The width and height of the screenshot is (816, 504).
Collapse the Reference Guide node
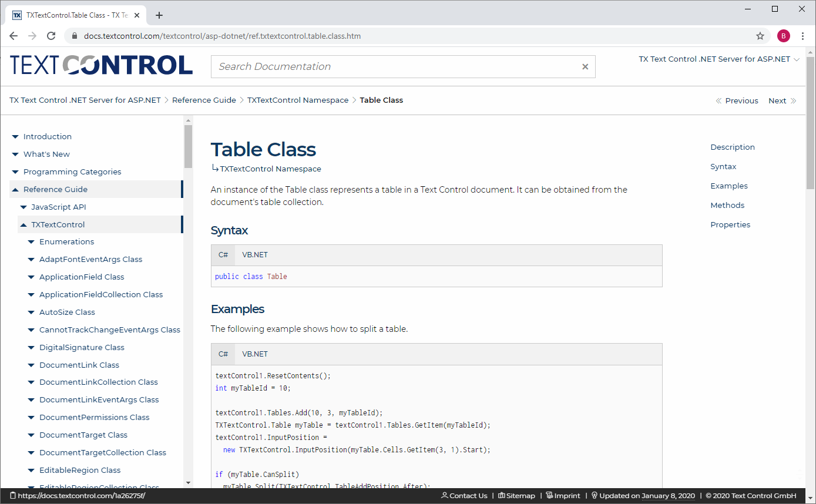(15, 190)
